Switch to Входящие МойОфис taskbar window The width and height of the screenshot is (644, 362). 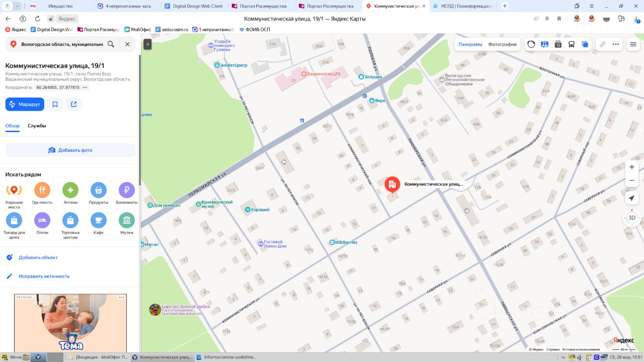pyautogui.click(x=98, y=357)
